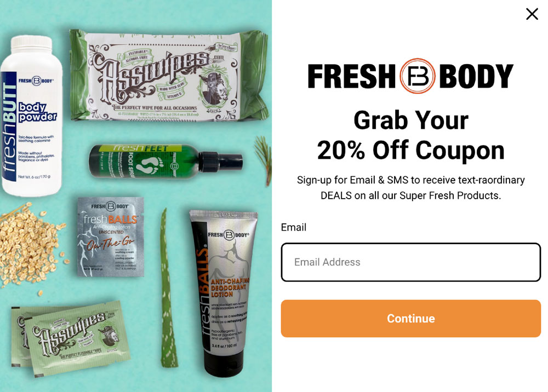Click the Email Address input field

(x=410, y=262)
